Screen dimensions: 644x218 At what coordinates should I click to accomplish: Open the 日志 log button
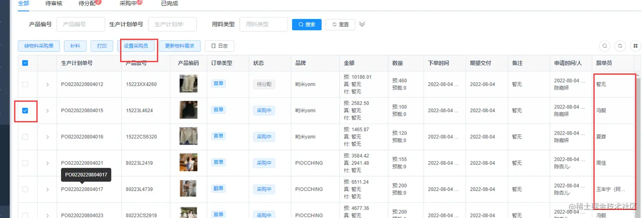(x=219, y=46)
